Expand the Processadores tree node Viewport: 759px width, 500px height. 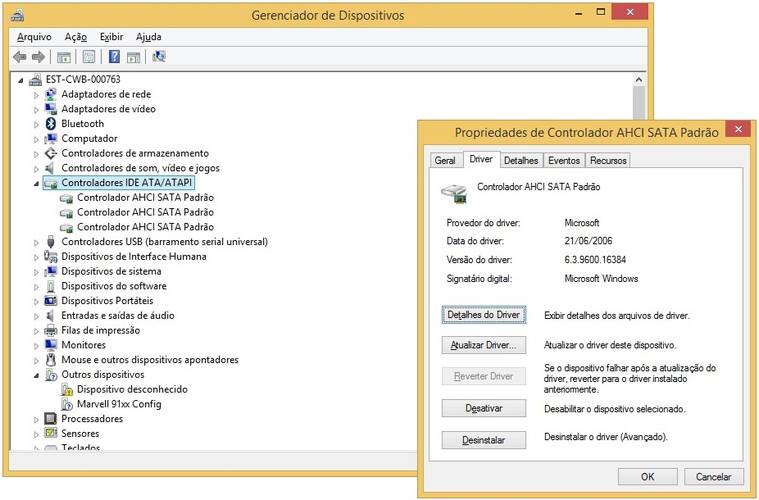click(x=36, y=419)
